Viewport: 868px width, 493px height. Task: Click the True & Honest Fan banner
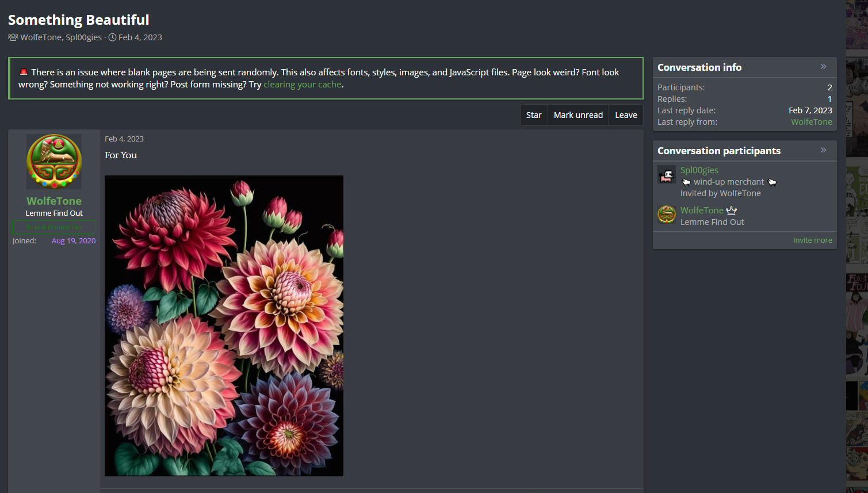[54, 227]
